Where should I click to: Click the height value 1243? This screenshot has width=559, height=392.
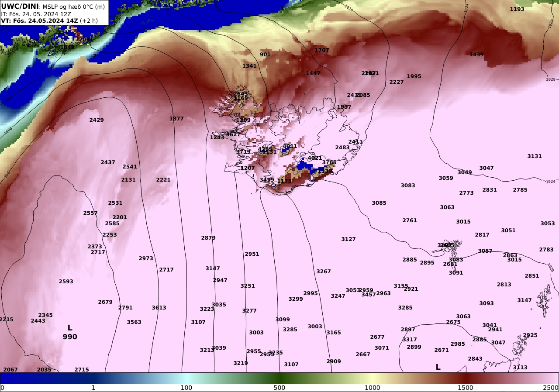(217, 138)
